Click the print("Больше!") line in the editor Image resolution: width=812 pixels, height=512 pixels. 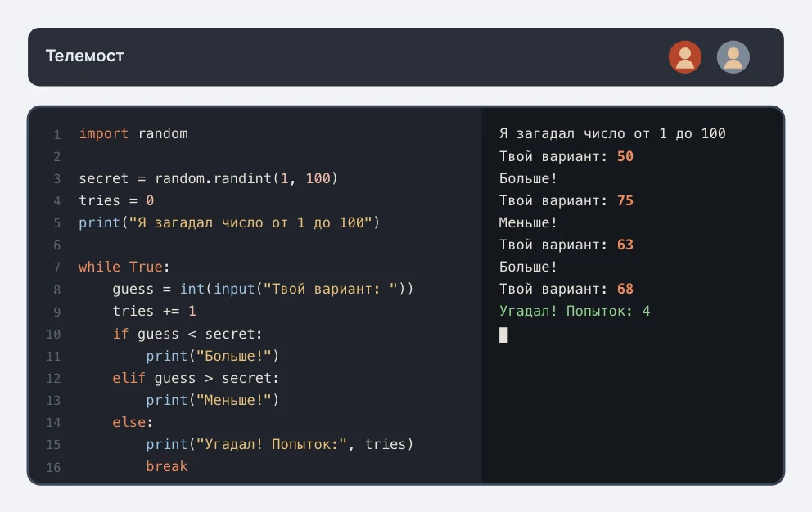tap(212, 356)
